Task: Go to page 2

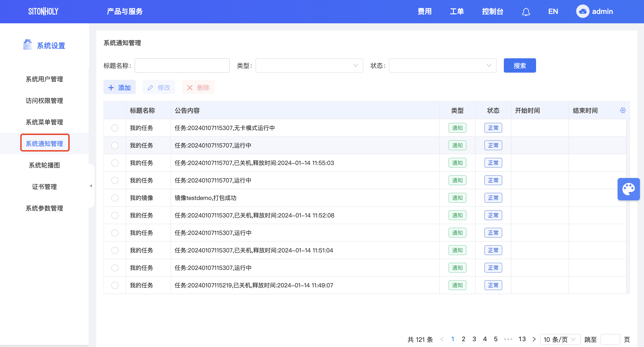Action: (464, 339)
